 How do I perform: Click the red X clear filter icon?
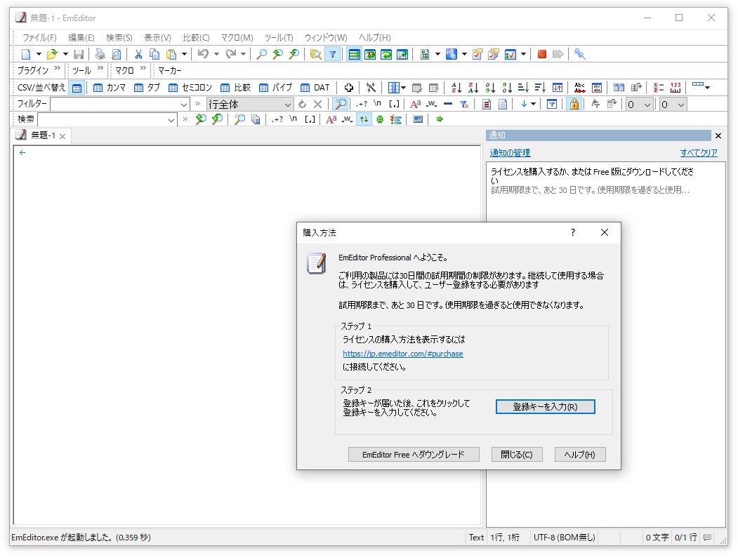pos(317,104)
